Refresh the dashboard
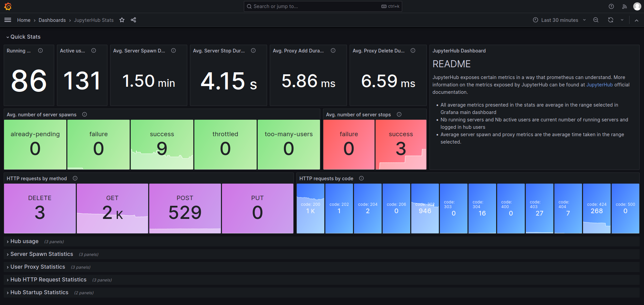Viewport: 644px width, 305px height. coord(611,20)
